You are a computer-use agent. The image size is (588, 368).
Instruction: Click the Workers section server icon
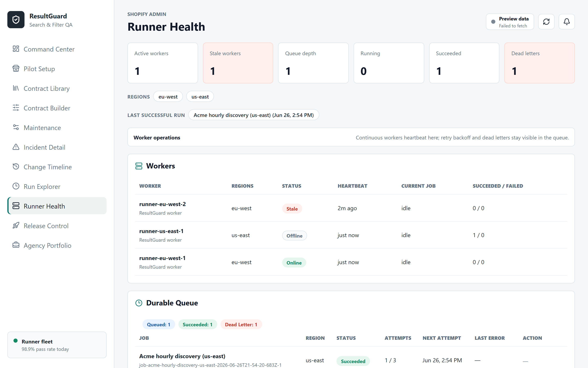[139, 166]
